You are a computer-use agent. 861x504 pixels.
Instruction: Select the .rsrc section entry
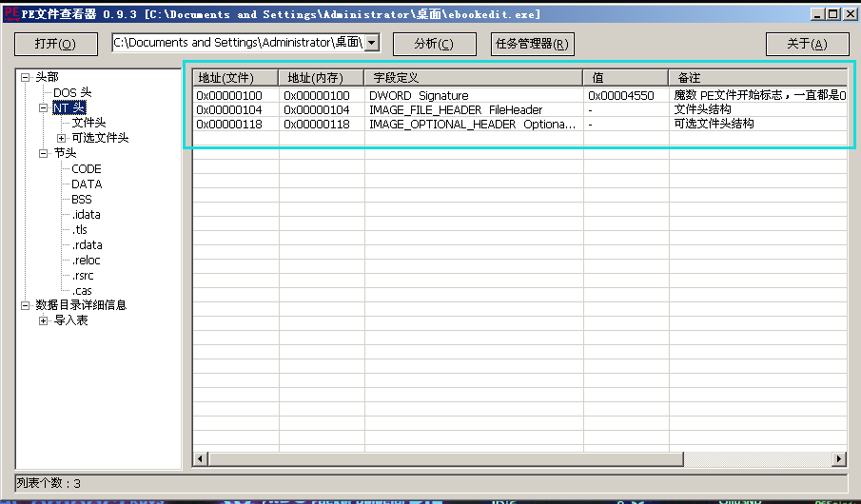pos(83,275)
